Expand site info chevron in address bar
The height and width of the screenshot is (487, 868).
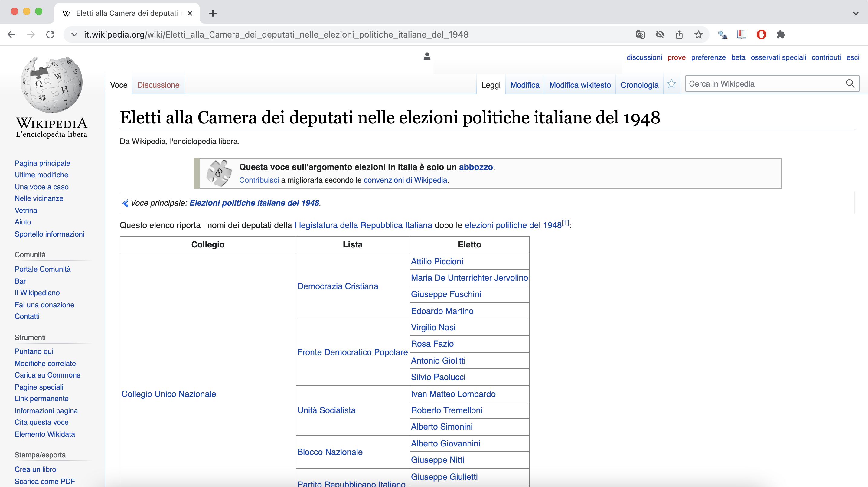tap(74, 34)
